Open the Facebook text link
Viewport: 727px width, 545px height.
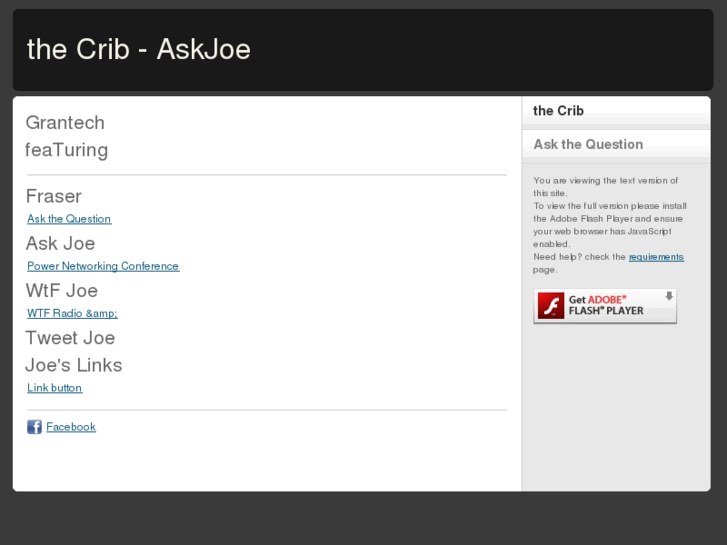pyautogui.click(x=71, y=427)
